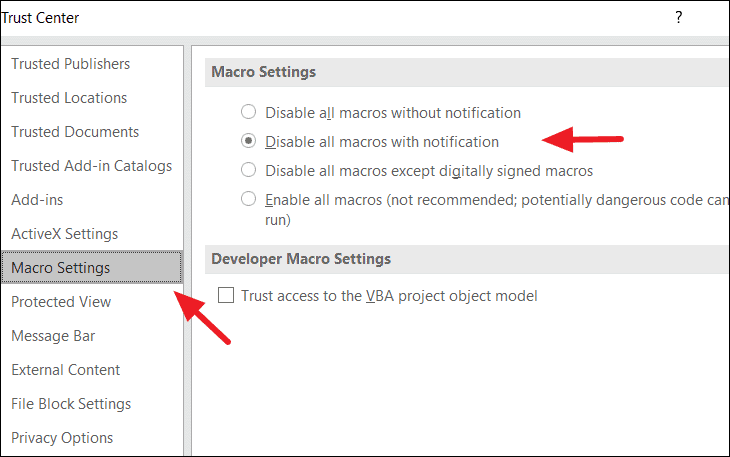Image resolution: width=730 pixels, height=457 pixels.
Task: Select Disable all macros without notification
Action: pos(248,112)
